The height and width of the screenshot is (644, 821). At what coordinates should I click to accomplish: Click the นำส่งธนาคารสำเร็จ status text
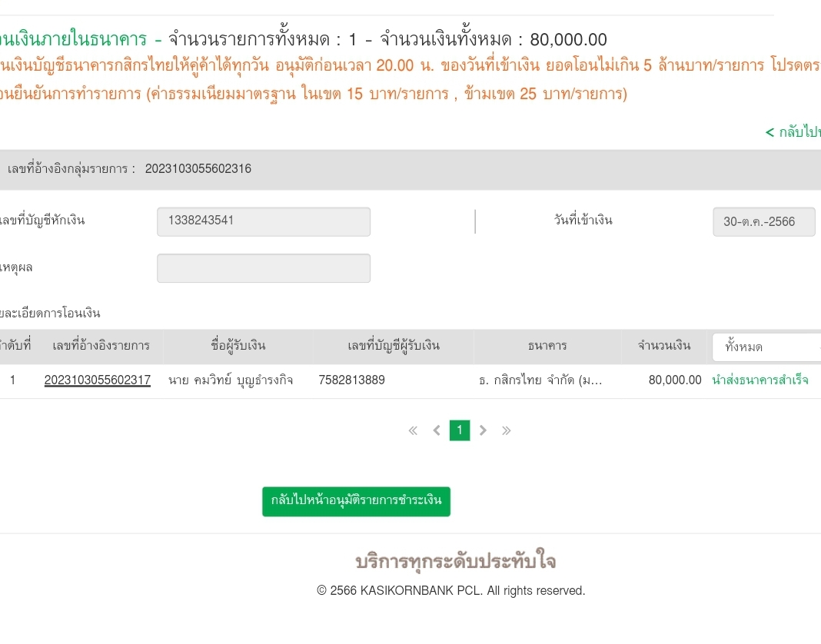(760, 380)
